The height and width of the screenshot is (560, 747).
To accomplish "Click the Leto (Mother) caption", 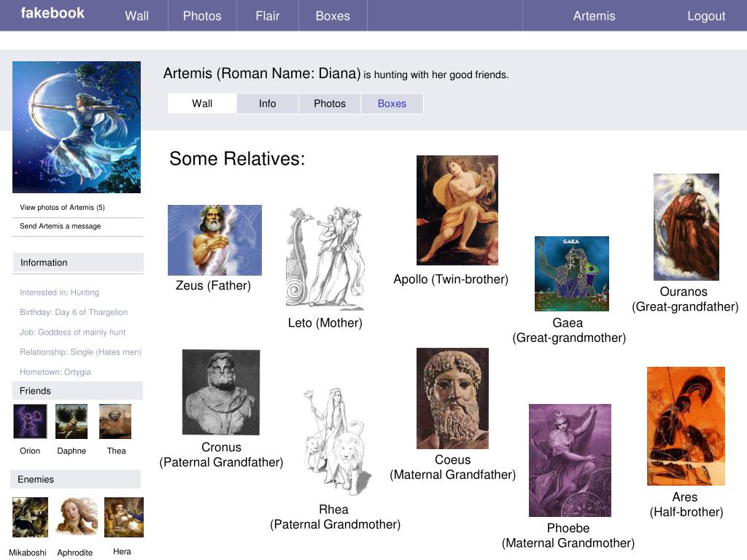I will (325, 322).
